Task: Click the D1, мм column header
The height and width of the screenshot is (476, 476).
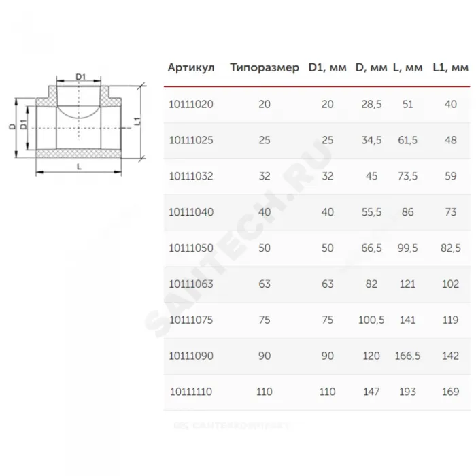Action: pos(327,67)
